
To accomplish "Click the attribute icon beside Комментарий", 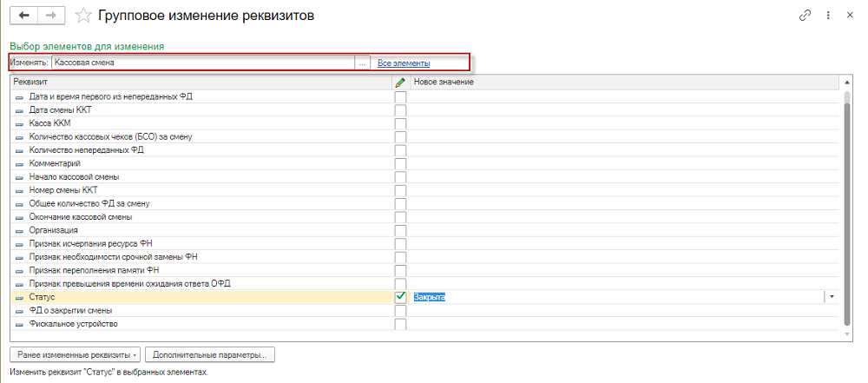I will click(20, 163).
